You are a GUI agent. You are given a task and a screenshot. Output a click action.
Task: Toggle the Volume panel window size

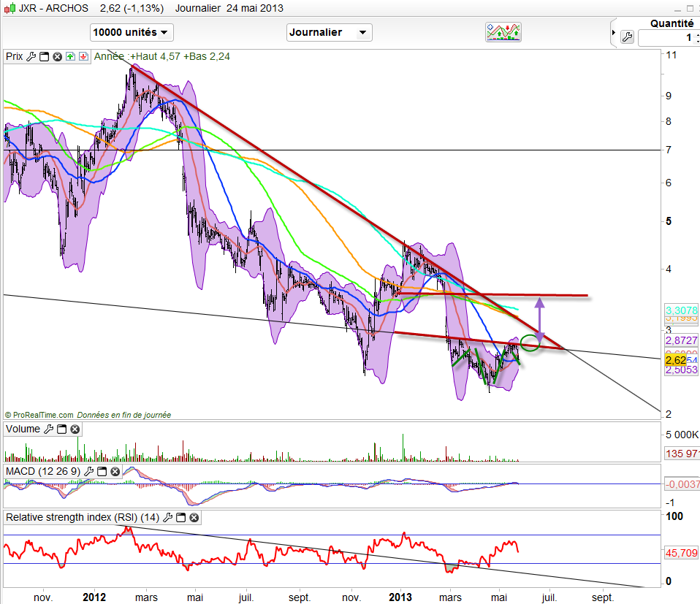click(x=61, y=429)
